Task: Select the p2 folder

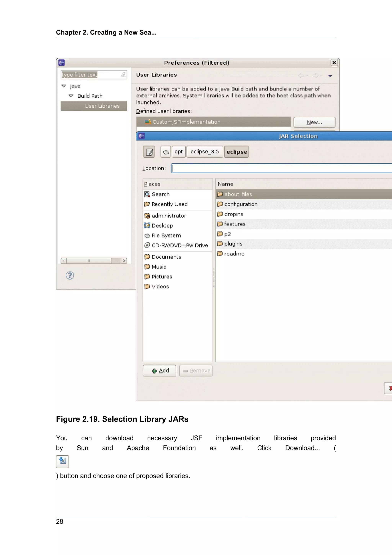Action: click(304, 234)
